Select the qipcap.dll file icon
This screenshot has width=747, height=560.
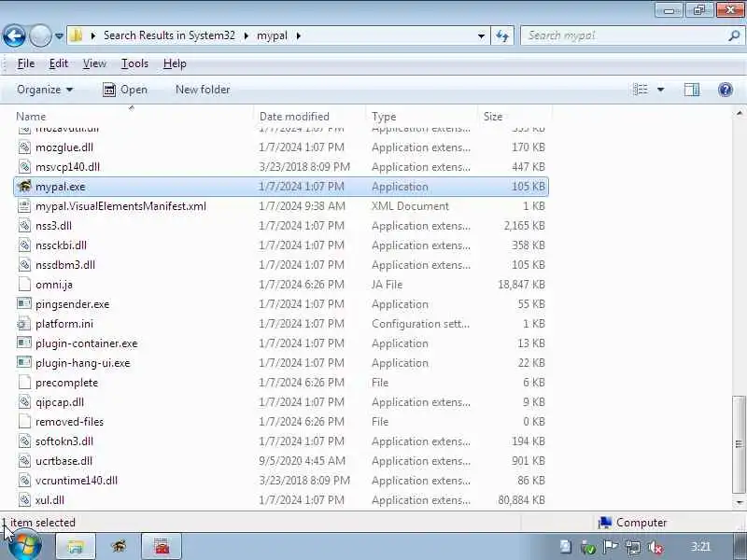click(24, 402)
